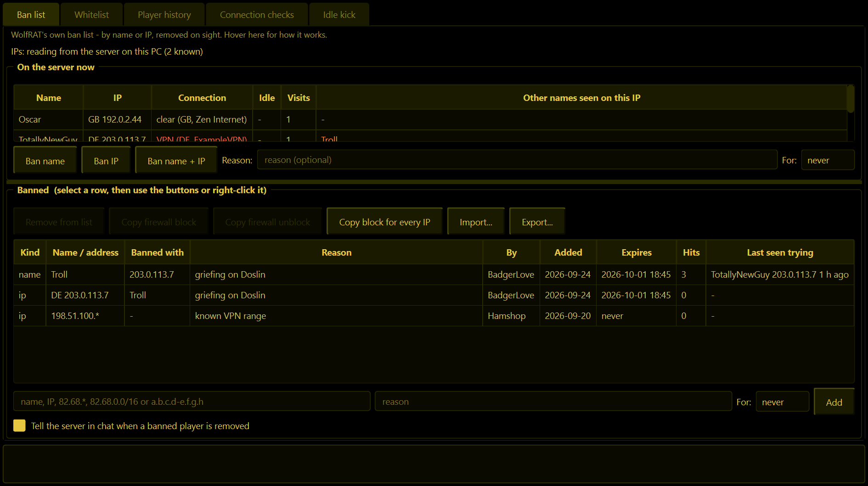Select the banned '198.51.100.*' row
The image size is (868, 486).
pos(434,316)
